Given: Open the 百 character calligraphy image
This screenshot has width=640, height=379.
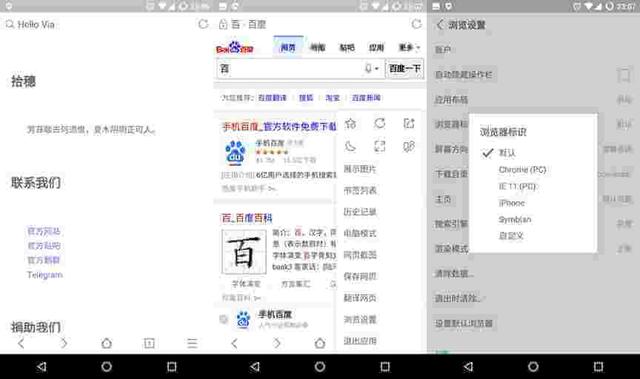Looking at the screenshot, I should click(x=244, y=252).
